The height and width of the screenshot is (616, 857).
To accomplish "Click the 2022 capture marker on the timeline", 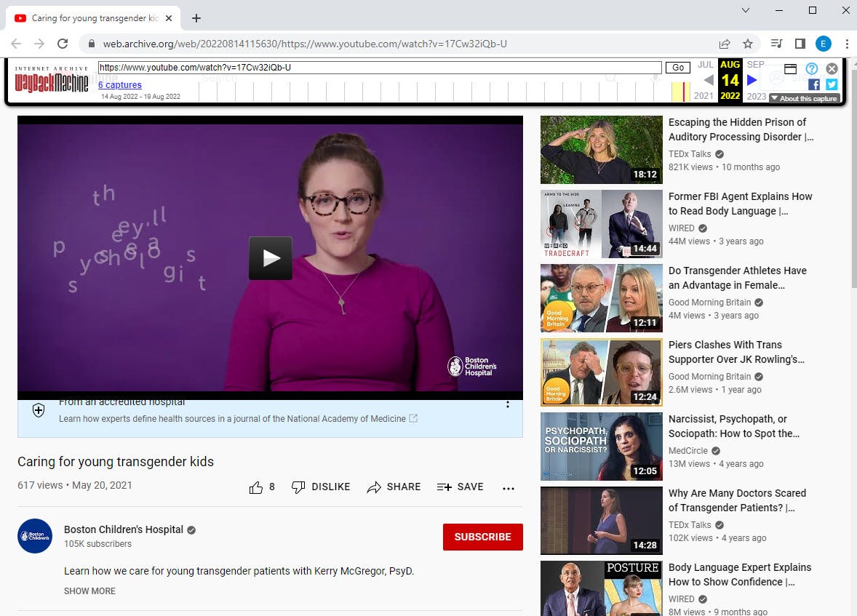I will (685, 92).
